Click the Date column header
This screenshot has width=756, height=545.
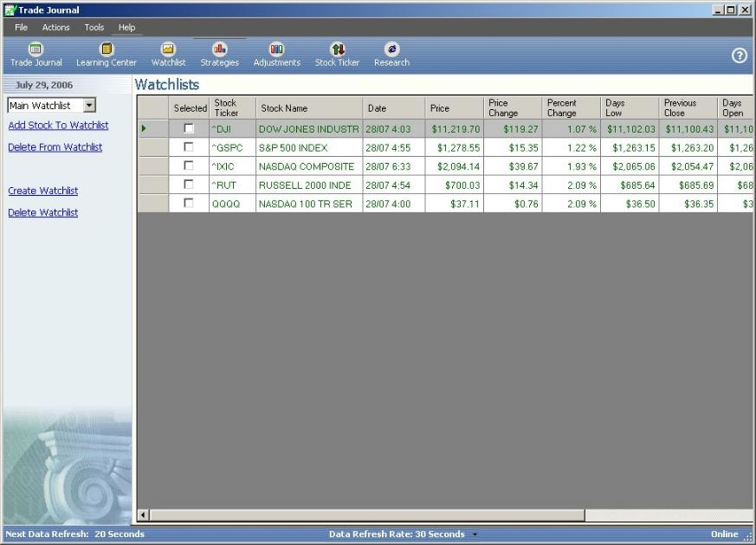pyautogui.click(x=394, y=107)
